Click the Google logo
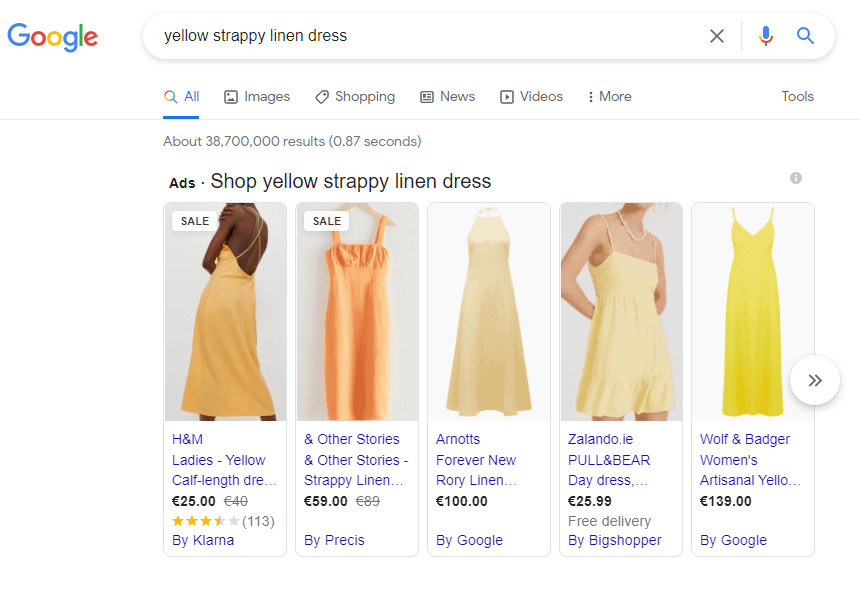Image resolution: width=861 pixels, height=596 pixels. pos(53,37)
